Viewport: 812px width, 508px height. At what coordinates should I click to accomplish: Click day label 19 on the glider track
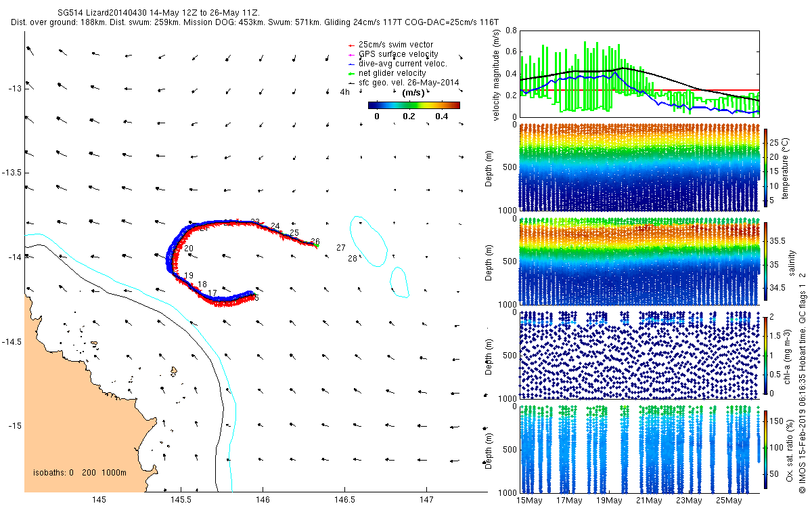(189, 276)
